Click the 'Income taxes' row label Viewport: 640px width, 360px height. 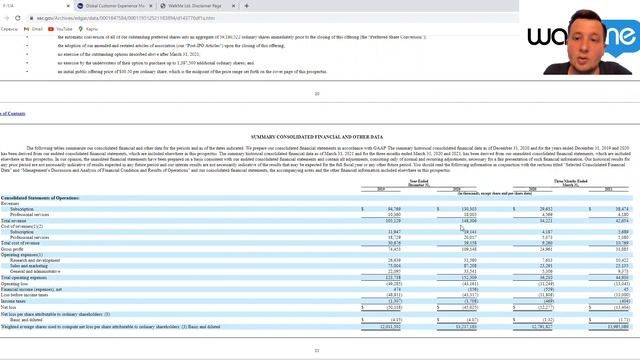click(x=13, y=301)
